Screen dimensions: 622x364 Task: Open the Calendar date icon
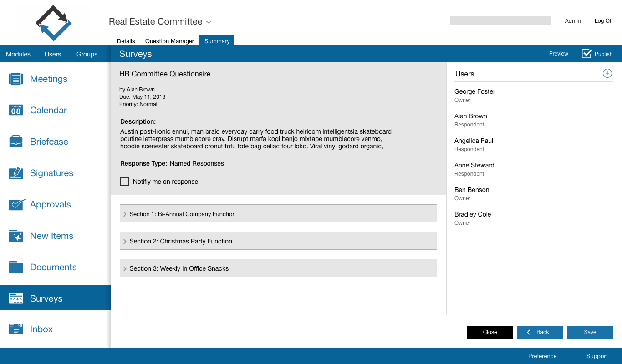(16, 110)
